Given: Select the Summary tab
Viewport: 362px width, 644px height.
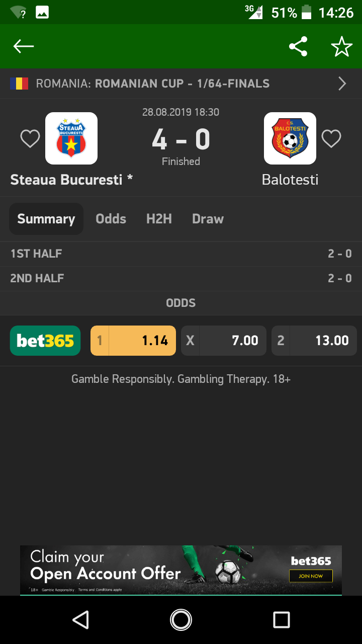Looking at the screenshot, I should 46,219.
